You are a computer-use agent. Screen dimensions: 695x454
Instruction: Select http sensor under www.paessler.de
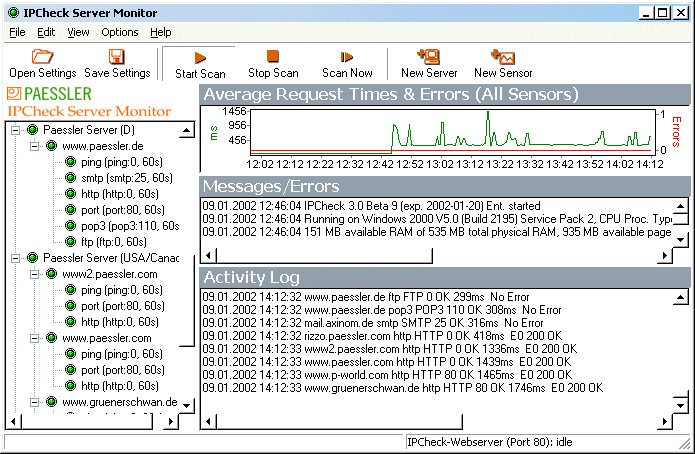(120, 194)
